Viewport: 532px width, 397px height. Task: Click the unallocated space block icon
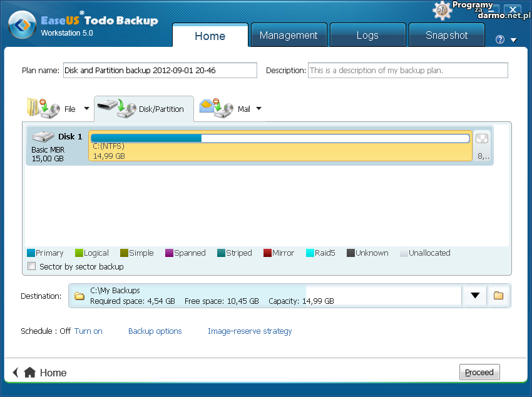[482, 139]
